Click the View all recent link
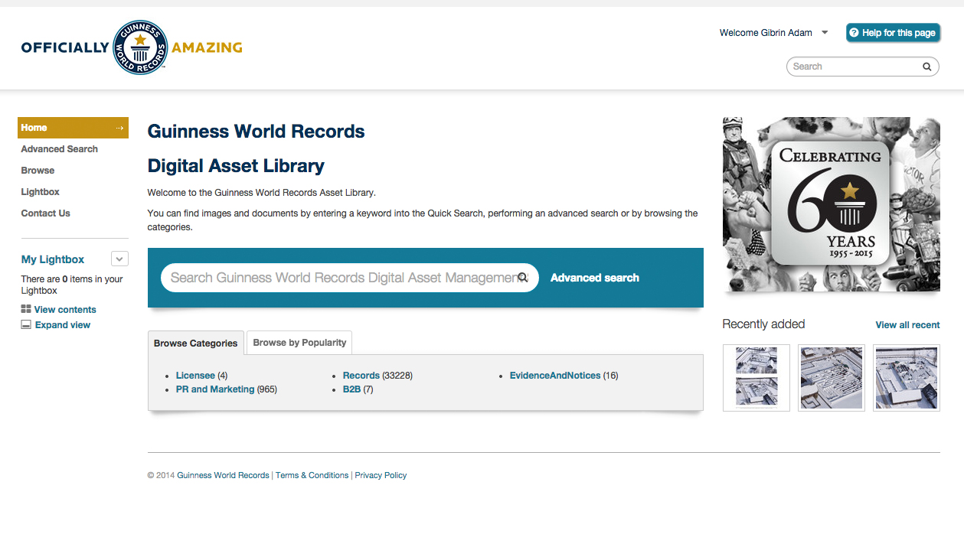 907,325
